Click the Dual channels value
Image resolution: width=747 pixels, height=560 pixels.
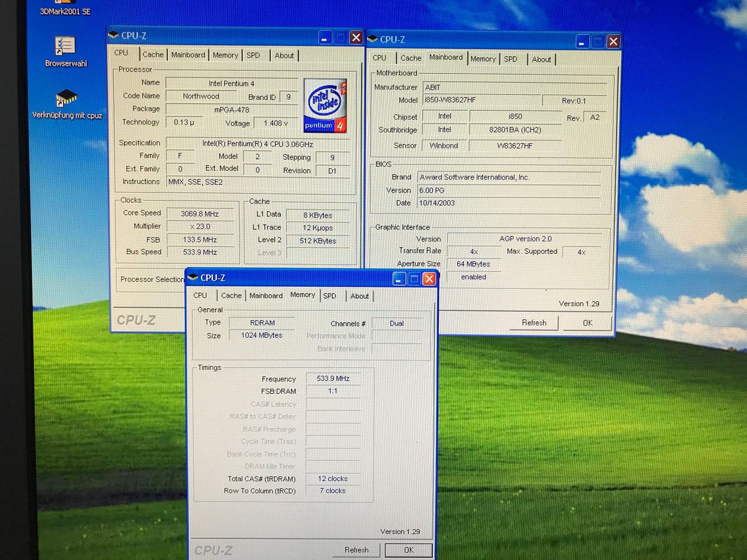point(397,324)
